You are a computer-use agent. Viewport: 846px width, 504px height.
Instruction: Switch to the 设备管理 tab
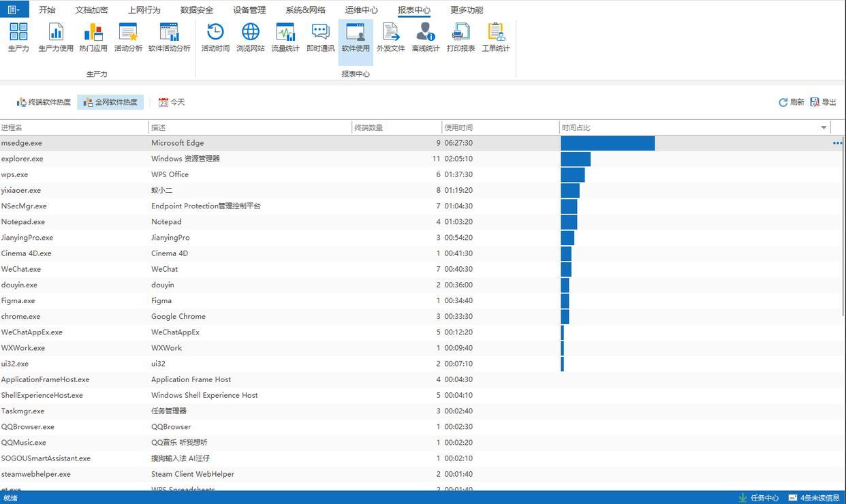click(249, 10)
